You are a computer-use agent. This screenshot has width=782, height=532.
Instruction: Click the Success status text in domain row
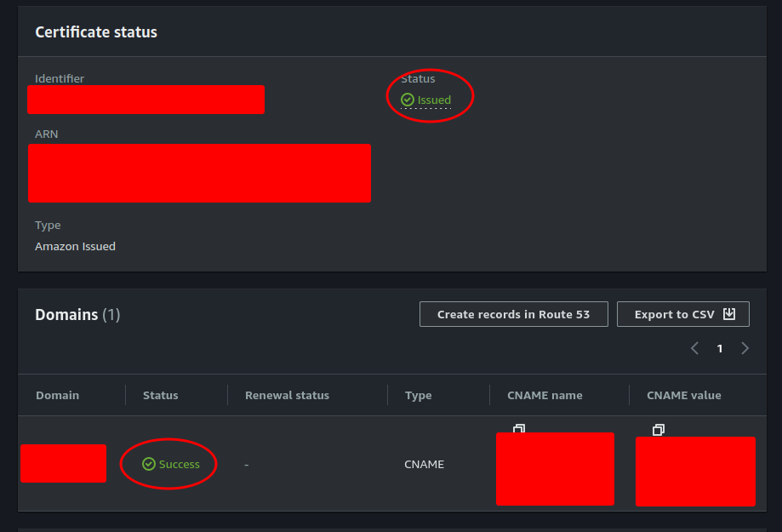coord(179,464)
